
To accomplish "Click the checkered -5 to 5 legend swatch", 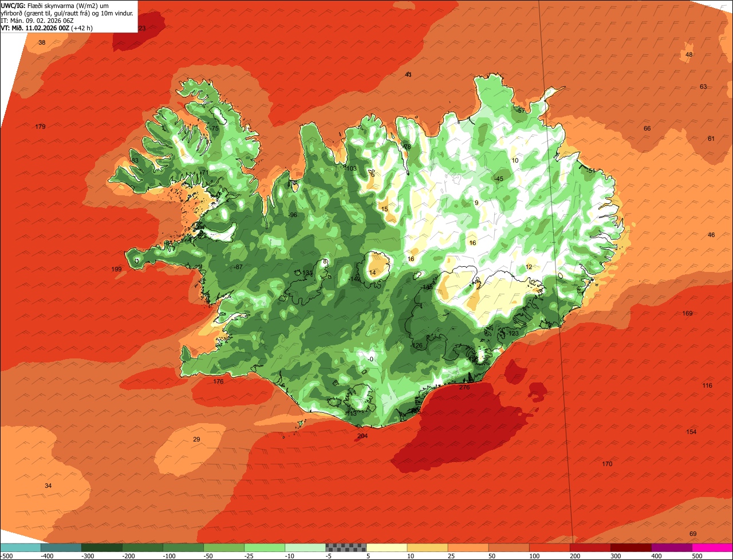I will pyautogui.click(x=346, y=547).
